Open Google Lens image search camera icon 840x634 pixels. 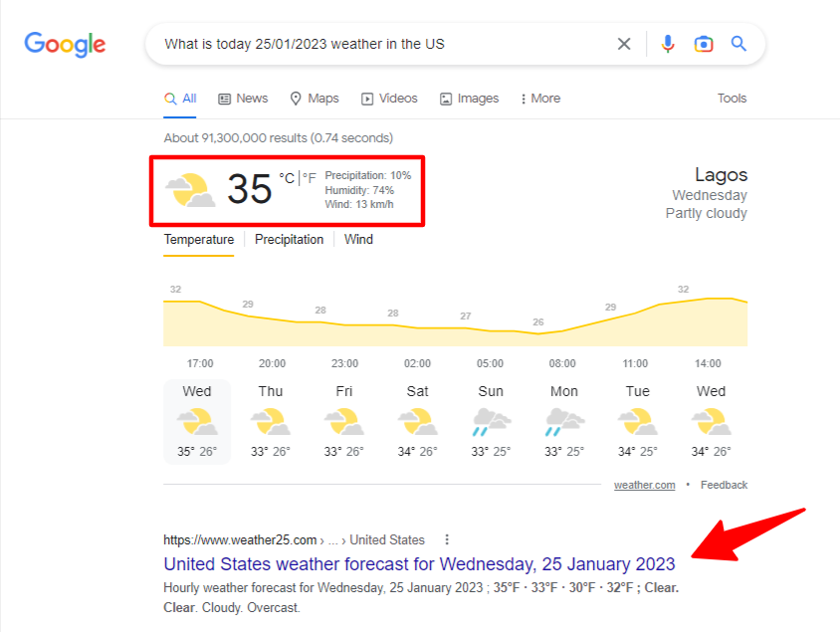[704, 44]
